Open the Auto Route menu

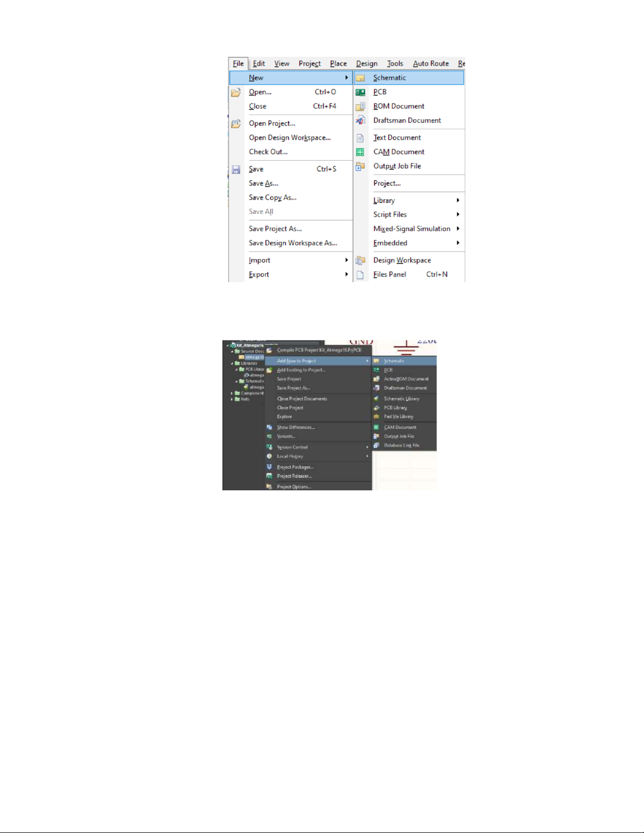coord(431,64)
